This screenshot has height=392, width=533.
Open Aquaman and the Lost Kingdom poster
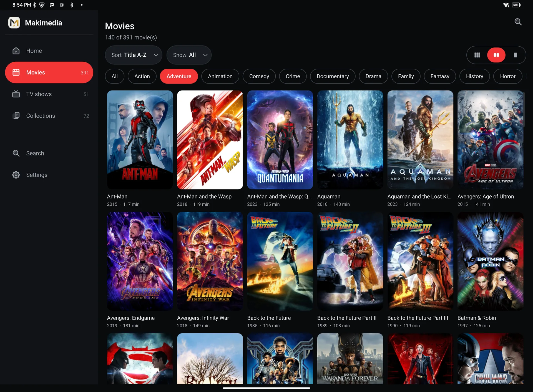pyautogui.click(x=420, y=140)
